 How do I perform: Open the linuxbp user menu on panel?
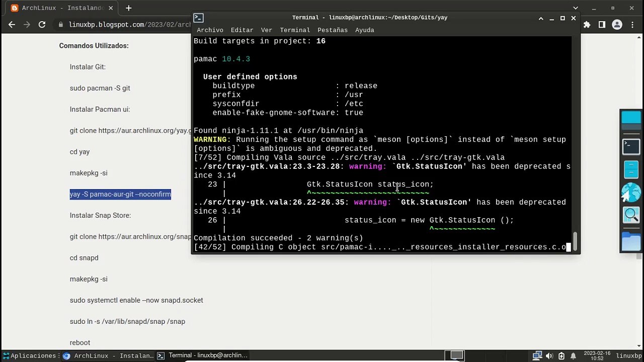[629, 355]
